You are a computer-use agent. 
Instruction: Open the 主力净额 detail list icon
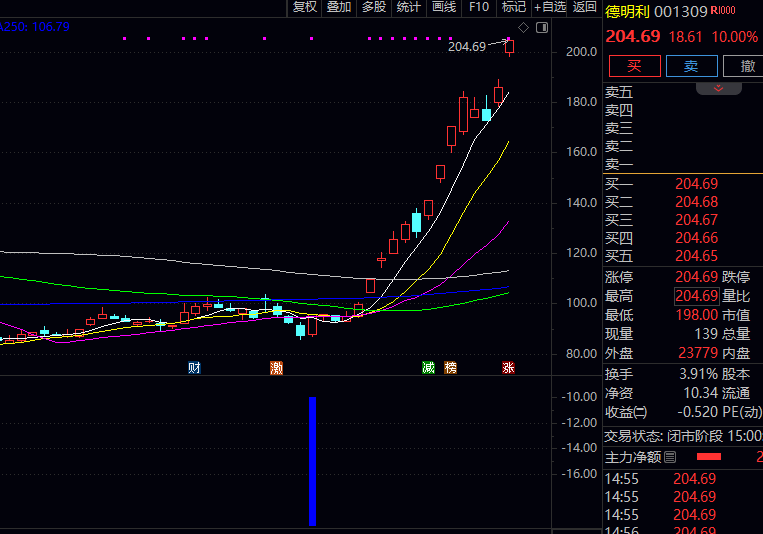point(670,457)
